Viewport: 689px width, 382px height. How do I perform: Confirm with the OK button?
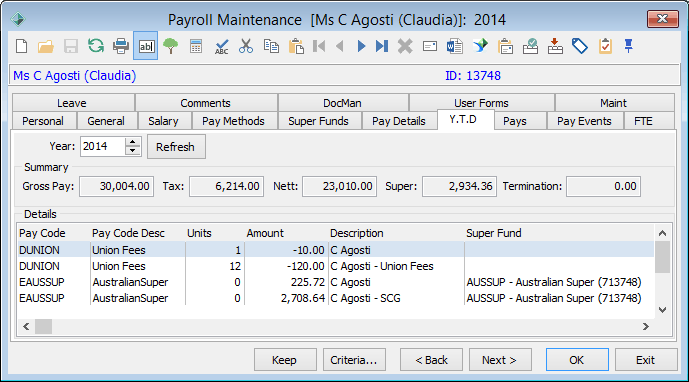577,360
